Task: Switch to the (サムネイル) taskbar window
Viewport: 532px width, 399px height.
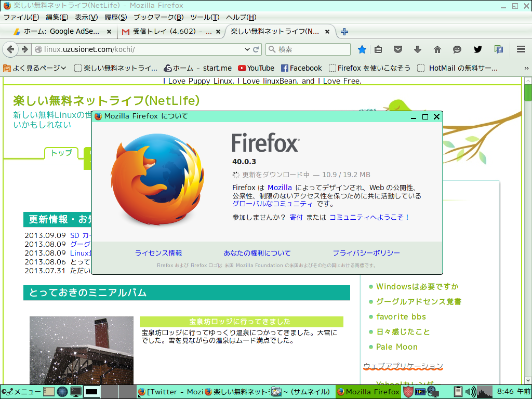Action: [x=300, y=392]
